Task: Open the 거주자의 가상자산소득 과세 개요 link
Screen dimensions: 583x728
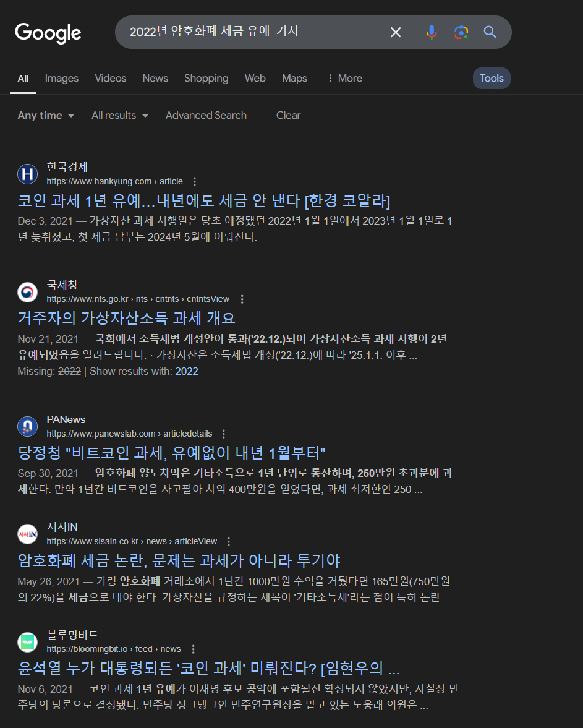Action: pyautogui.click(x=126, y=319)
